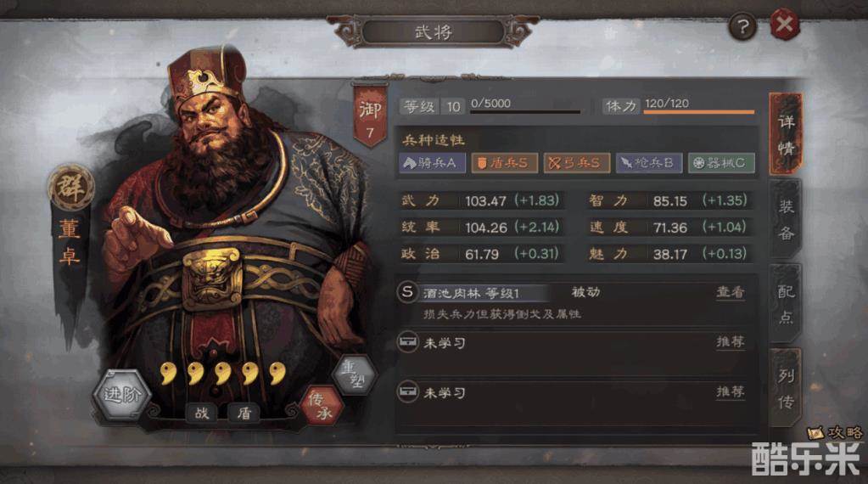
Task: Select the 盾兵S troop type badge
Action: tap(504, 163)
